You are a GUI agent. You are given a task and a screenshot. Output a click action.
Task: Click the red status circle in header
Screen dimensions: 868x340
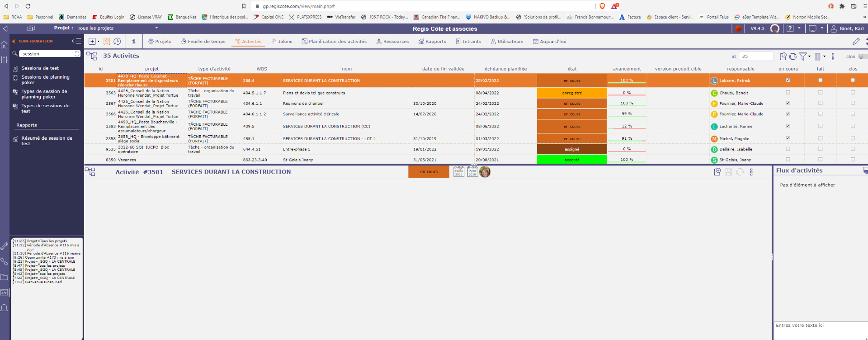point(738,28)
